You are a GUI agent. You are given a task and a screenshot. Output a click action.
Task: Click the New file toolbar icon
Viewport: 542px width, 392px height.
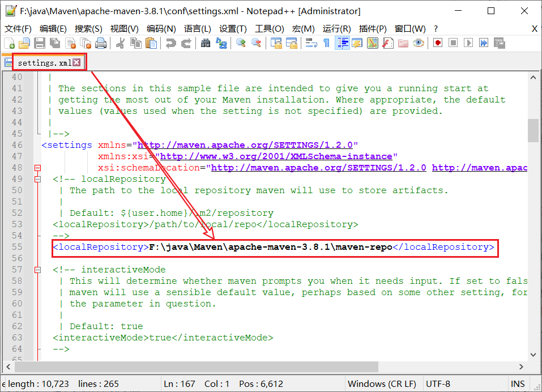pos(10,43)
